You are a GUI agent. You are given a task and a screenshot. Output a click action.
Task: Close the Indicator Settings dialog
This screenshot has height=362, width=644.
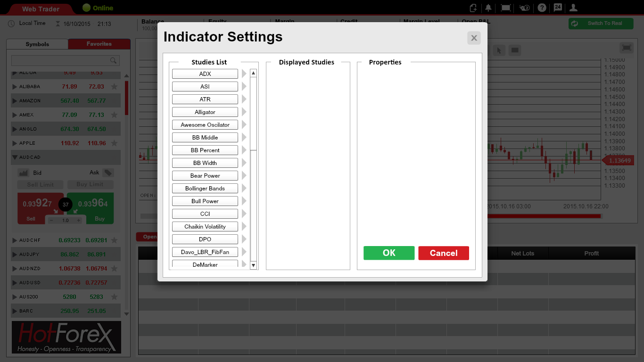[474, 38]
